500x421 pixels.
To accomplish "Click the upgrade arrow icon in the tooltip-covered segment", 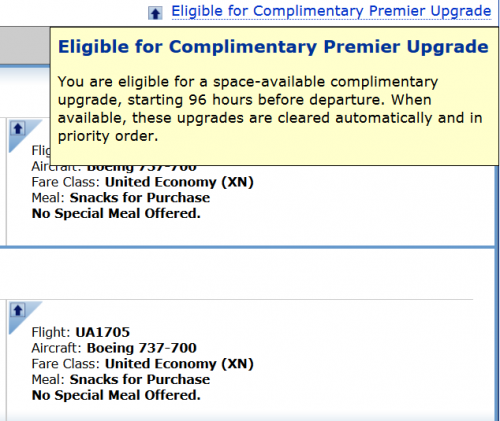I will tap(18, 128).
